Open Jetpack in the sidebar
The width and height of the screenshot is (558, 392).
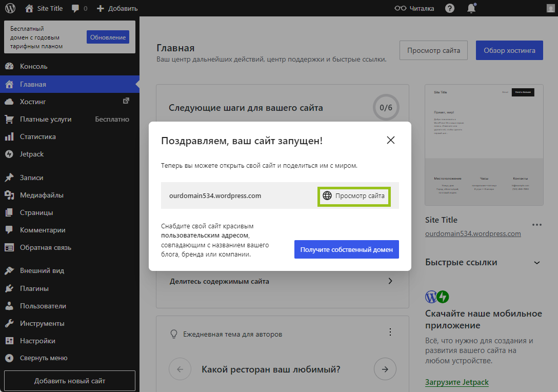pos(70,154)
